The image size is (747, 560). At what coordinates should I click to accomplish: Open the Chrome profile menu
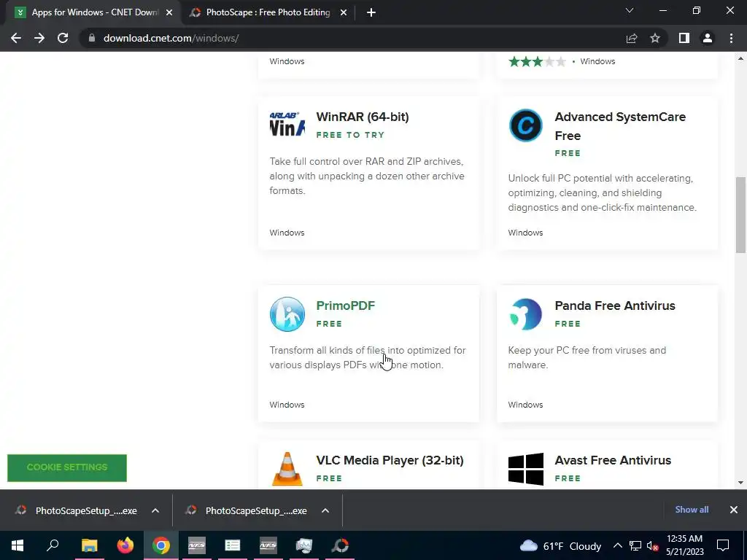pyautogui.click(x=708, y=38)
